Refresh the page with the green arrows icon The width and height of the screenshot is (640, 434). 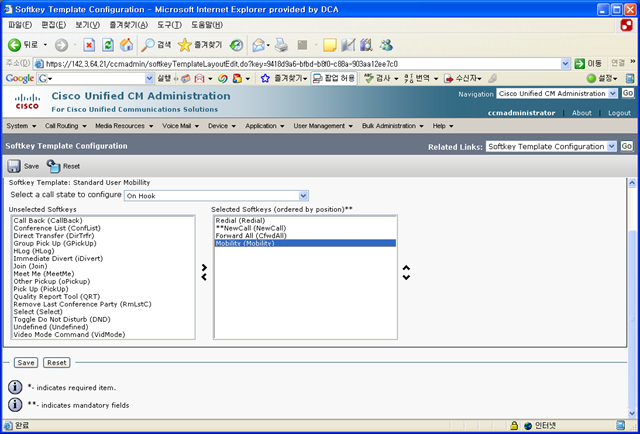click(x=108, y=45)
